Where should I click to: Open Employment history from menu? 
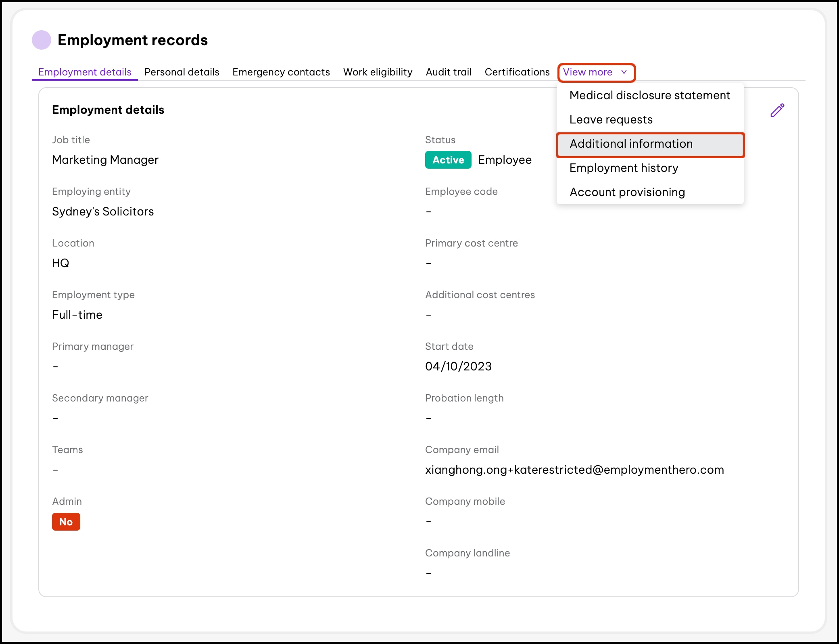624,168
